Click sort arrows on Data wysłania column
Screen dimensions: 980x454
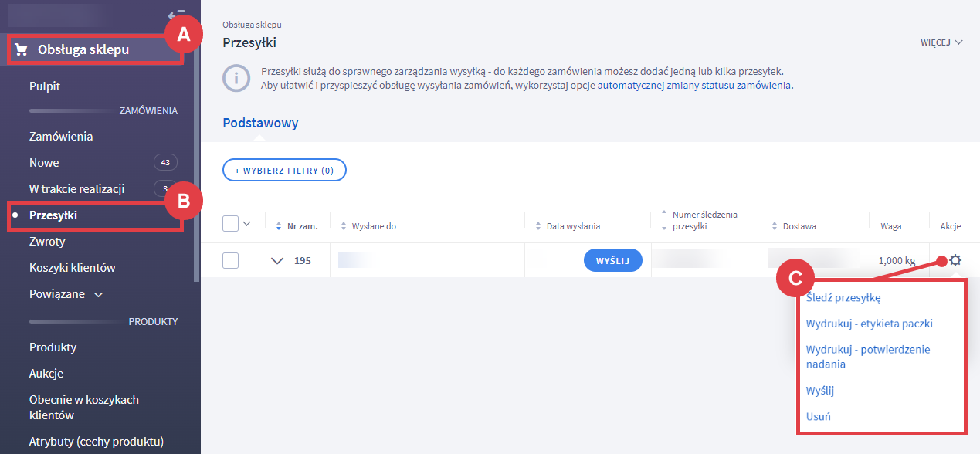[x=539, y=226]
